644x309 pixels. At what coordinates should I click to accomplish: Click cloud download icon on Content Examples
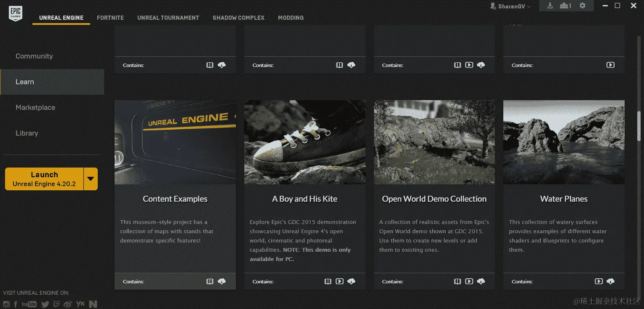222,281
